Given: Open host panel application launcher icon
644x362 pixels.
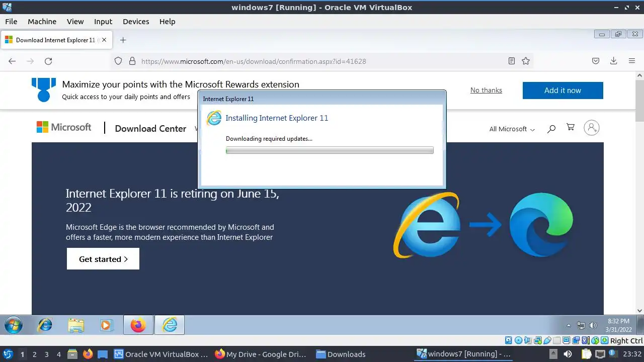Looking at the screenshot, I should tap(8, 354).
